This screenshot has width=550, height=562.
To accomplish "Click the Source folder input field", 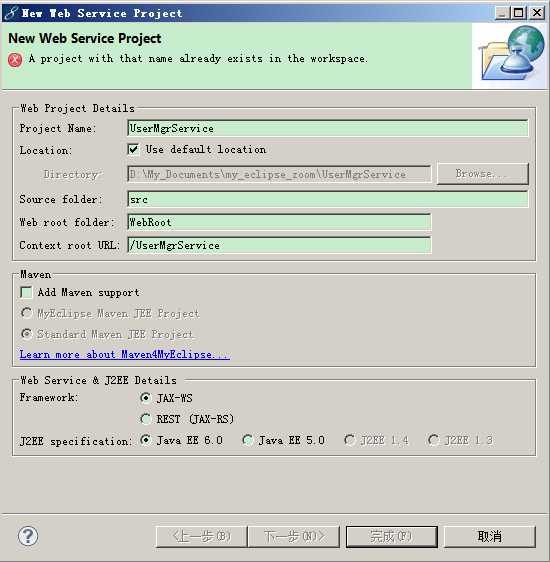I will coord(327,199).
